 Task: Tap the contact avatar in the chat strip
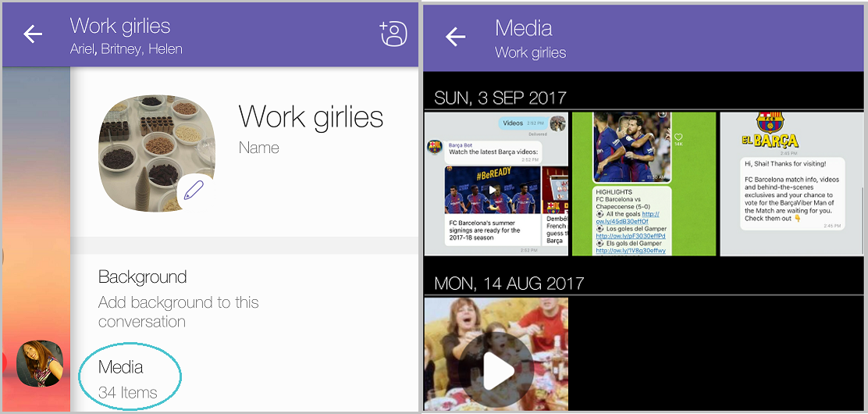pyautogui.click(x=39, y=363)
